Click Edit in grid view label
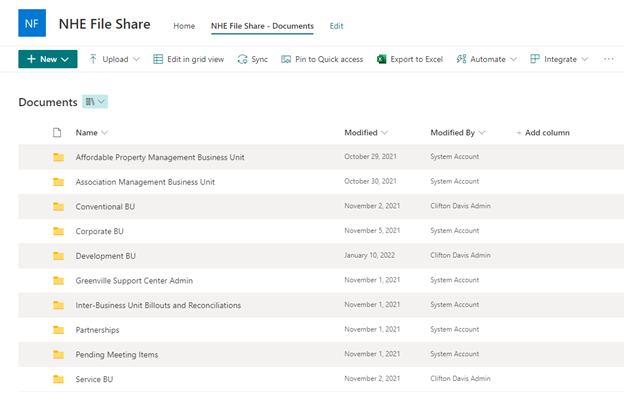 click(x=195, y=59)
